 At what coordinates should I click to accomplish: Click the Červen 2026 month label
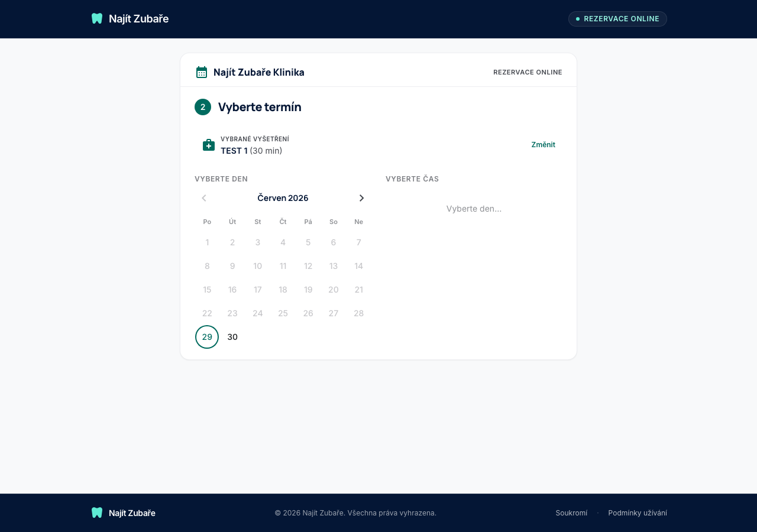point(283,198)
